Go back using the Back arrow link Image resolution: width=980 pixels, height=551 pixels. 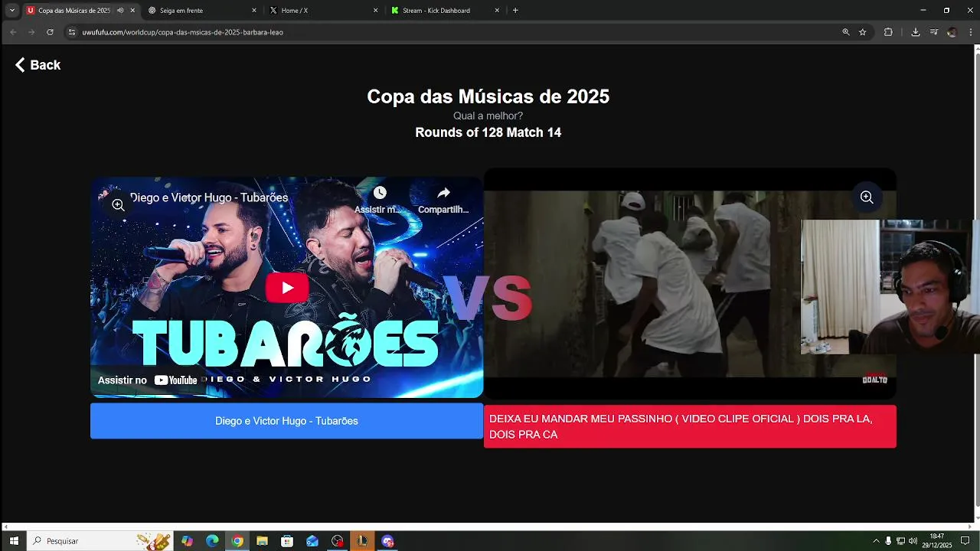(38, 65)
